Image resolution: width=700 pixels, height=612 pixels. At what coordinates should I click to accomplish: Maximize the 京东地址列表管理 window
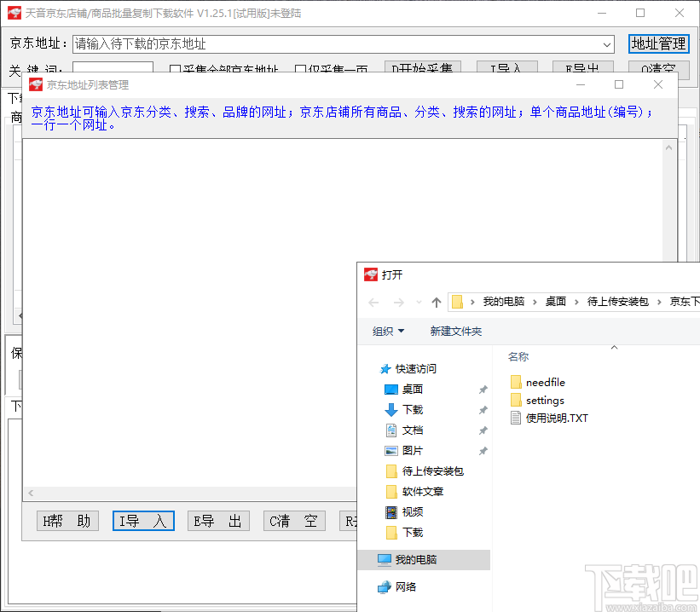point(619,84)
